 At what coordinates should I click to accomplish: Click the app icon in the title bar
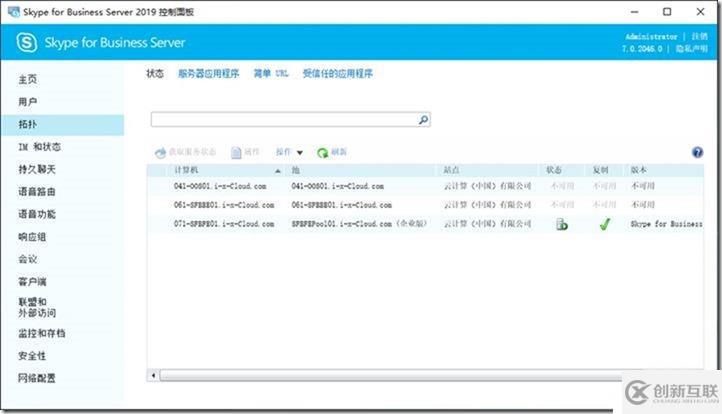point(14,12)
